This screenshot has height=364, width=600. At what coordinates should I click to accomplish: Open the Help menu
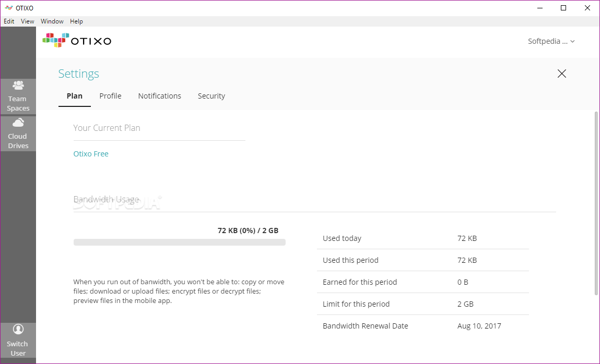click(76, 21)
